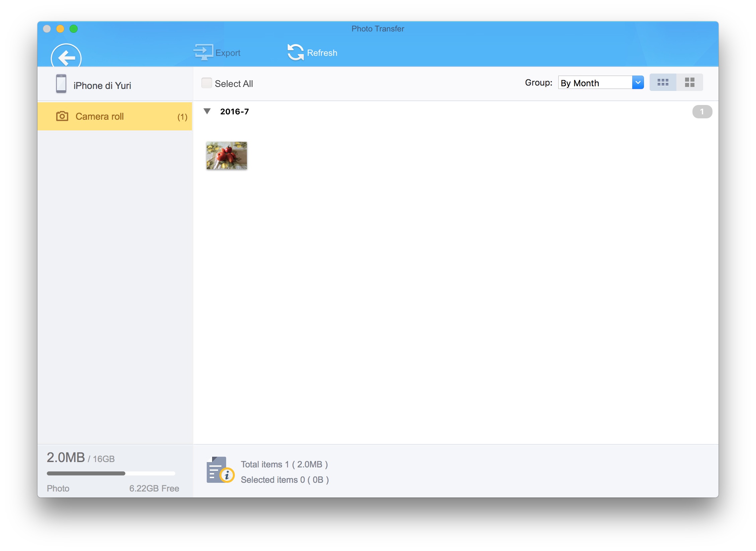This screenshot has height=551, width=756.
Task: Check the Select All checkbox
Action: tap(206, 83)
